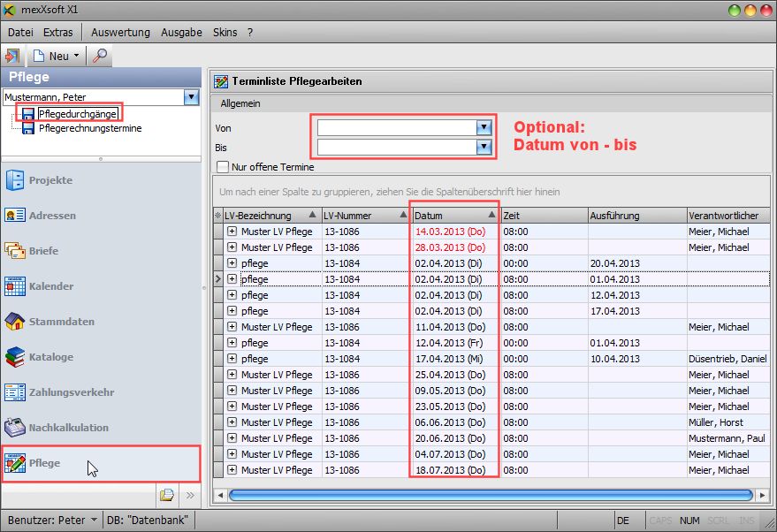
Task: Open Zahlungsverkehr module in sidebar
Action: tap(101, 392)
